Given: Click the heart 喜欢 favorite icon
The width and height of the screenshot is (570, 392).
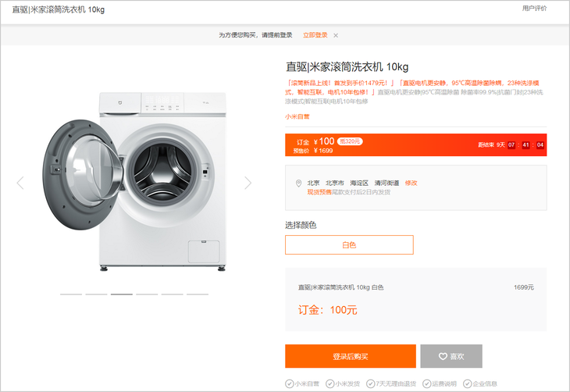Looking at the screenshot, I should 442,356.
